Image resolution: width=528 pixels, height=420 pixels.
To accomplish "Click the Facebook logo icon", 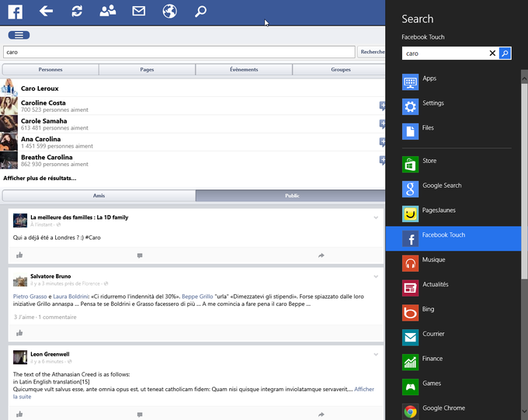I will 16,12.
